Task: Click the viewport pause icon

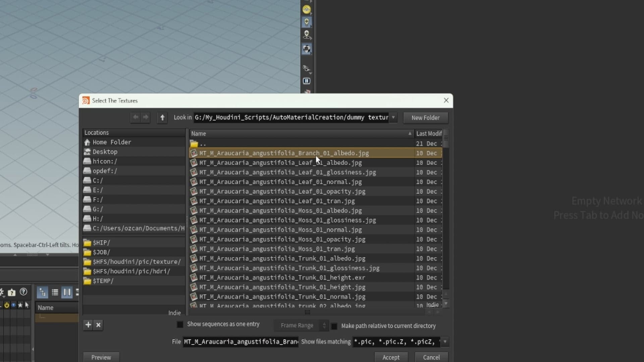Action: pos(306,81)
